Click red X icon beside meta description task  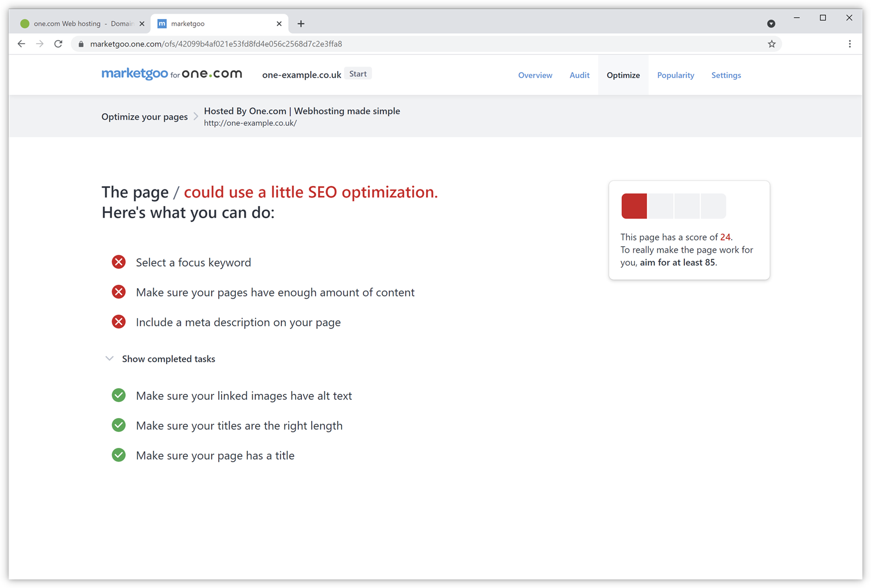pyautogui.click(x=119, y=322)
